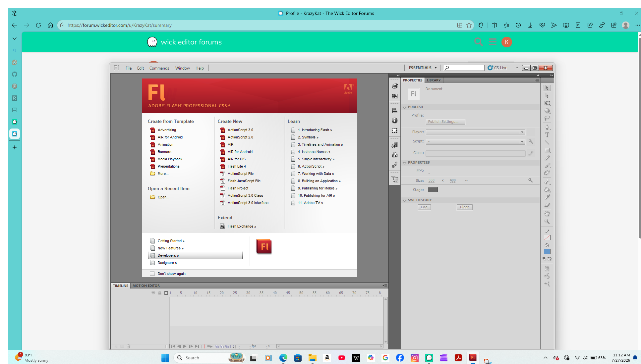The image size is (641, 364).
Task: Open the CS Live dropdown arrow
Action: [517, 68]
